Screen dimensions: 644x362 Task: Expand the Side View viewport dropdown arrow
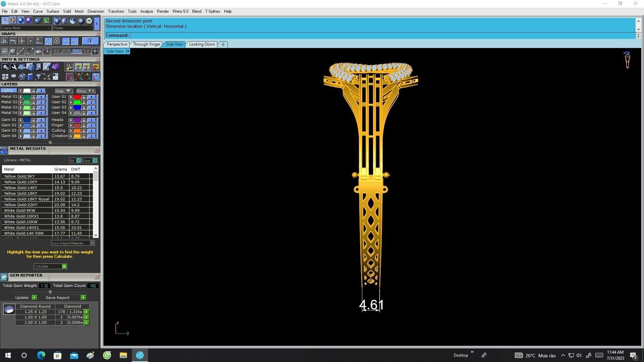tap(128, 51)
